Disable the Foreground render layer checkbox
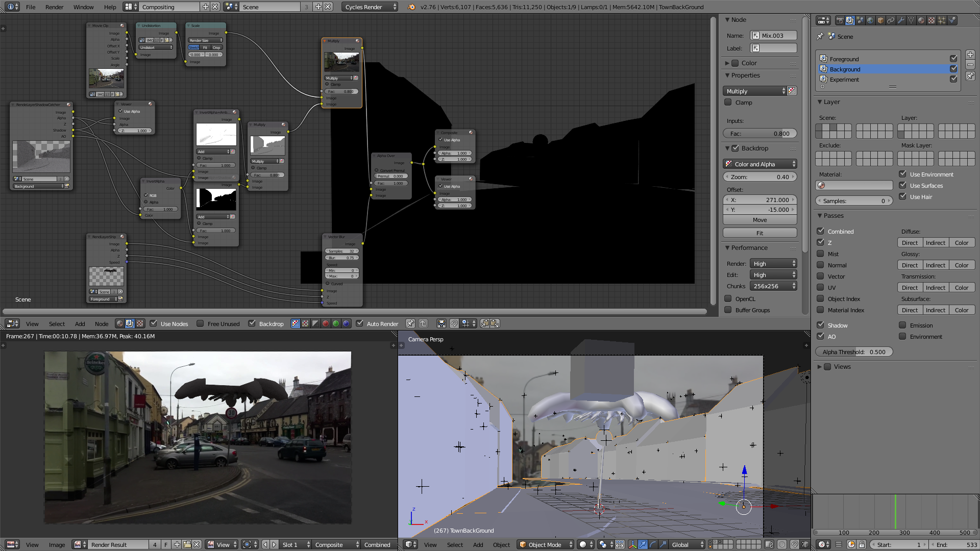This screenshot has height=551, width=980. click(x=953, y=59)
